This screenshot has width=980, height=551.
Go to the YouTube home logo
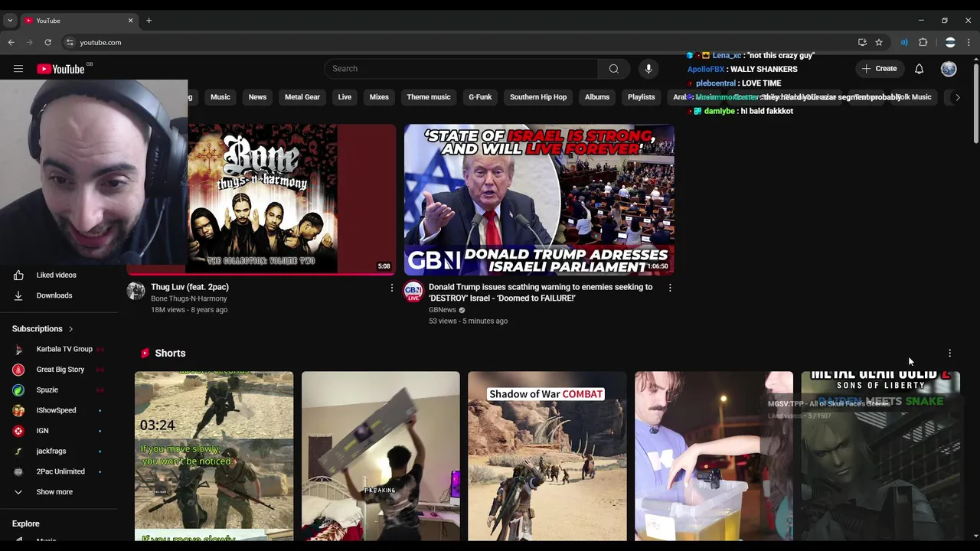(60, 69)
